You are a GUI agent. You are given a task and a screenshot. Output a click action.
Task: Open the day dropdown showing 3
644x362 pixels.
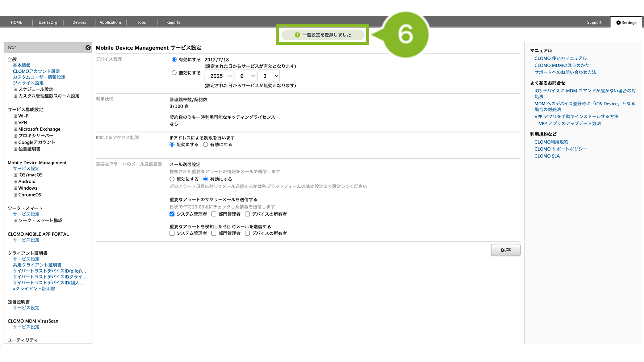pyautogui.click(x=268, y=76)
